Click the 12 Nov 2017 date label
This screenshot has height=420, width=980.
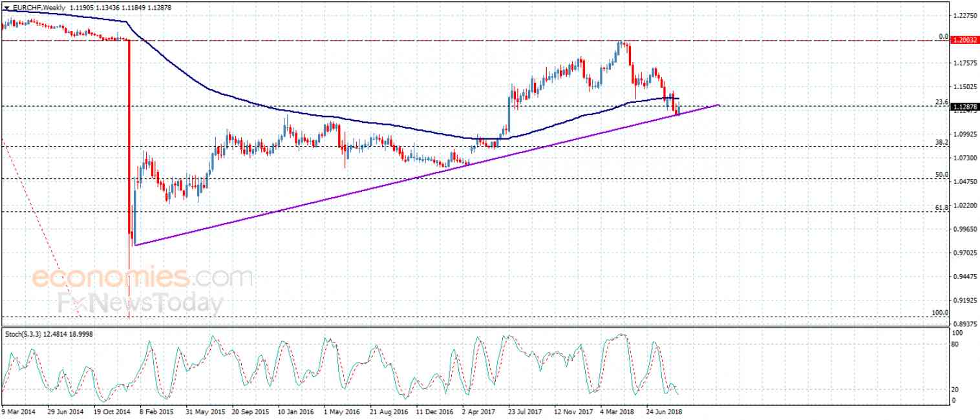pyautogui.click(x=574, y=411)
